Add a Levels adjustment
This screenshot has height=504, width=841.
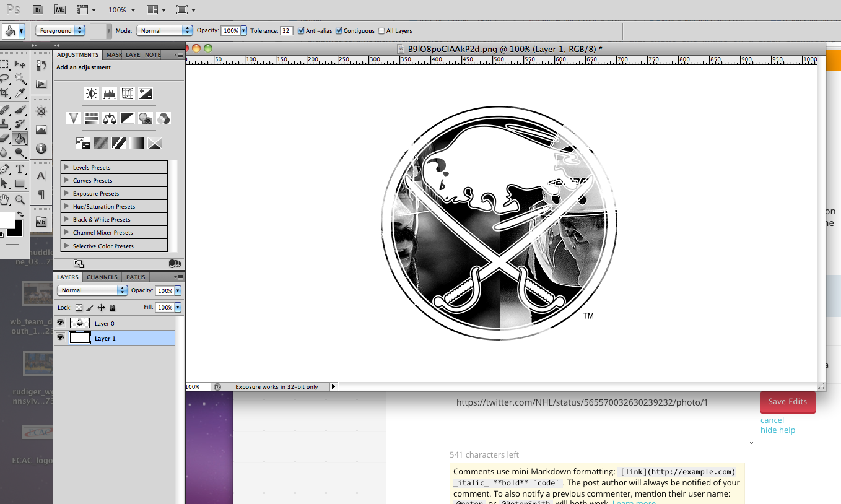pyautogui.click(x=110, y=93)
